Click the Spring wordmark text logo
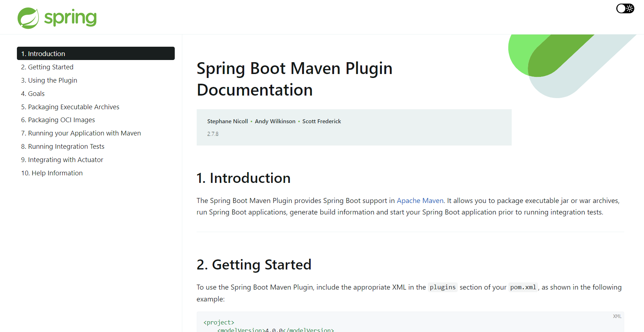The width and height of the screenshot is (644, 332). pyautogui.click(x=70, y=18)
